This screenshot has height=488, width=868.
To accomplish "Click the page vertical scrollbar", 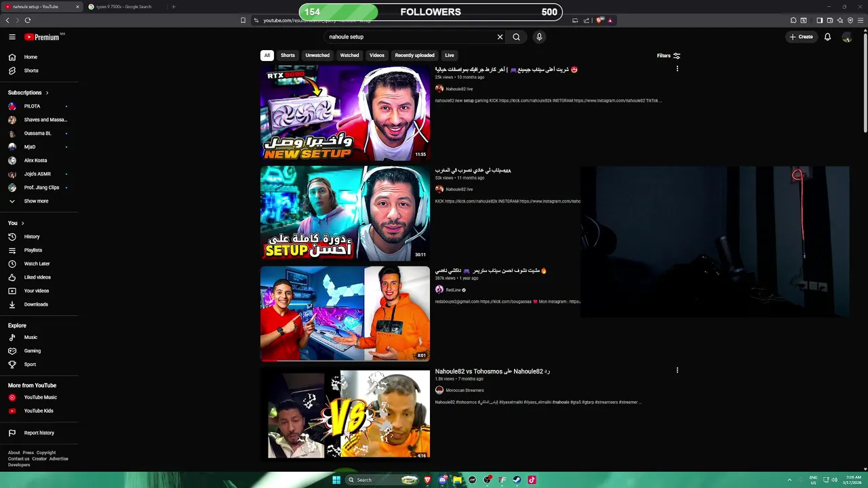I will pyautogui.click(x=864, y=81).
